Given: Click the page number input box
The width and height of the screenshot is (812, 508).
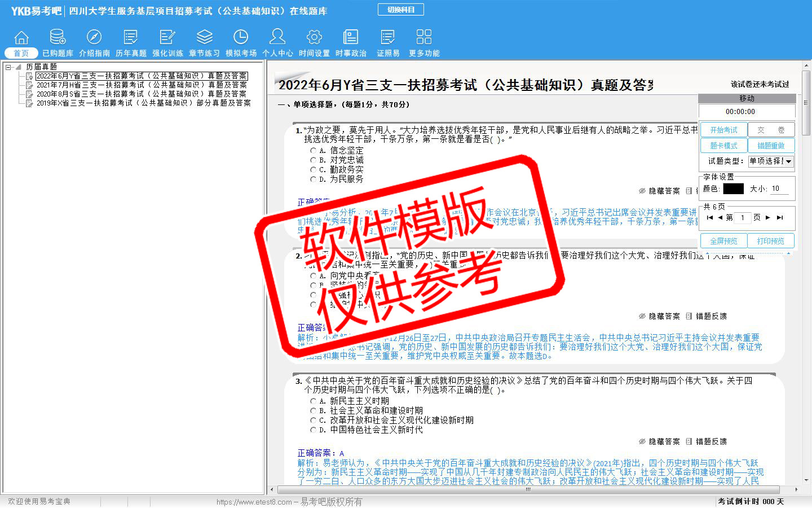Looking at the screenshot, I should point(743,217).
